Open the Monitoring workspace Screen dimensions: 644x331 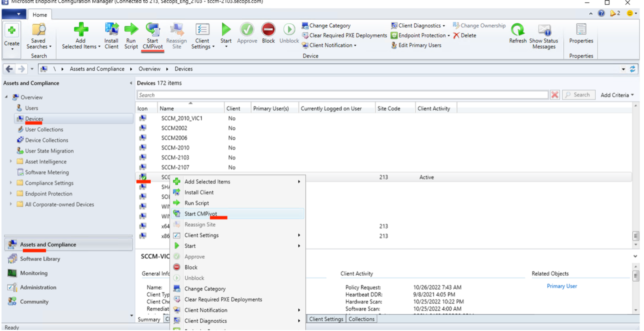click(34, 273)
